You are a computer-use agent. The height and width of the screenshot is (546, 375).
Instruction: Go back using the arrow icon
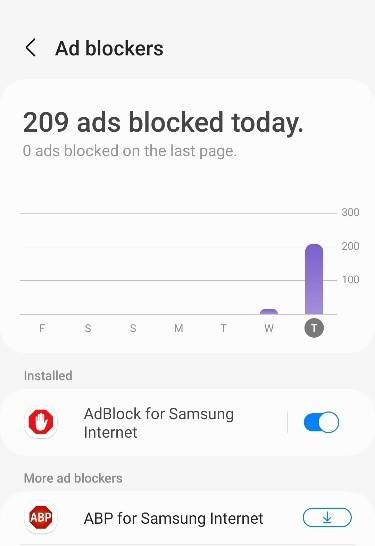pos(31,48)
